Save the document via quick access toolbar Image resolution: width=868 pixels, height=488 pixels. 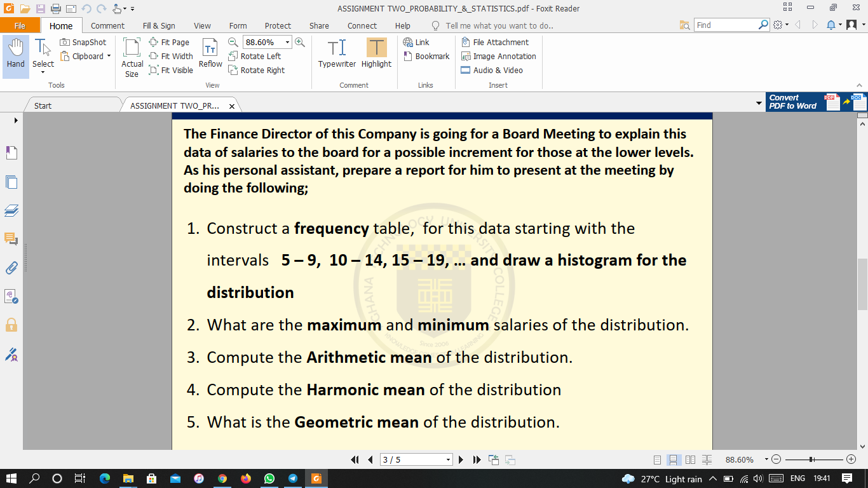(41, 9)
